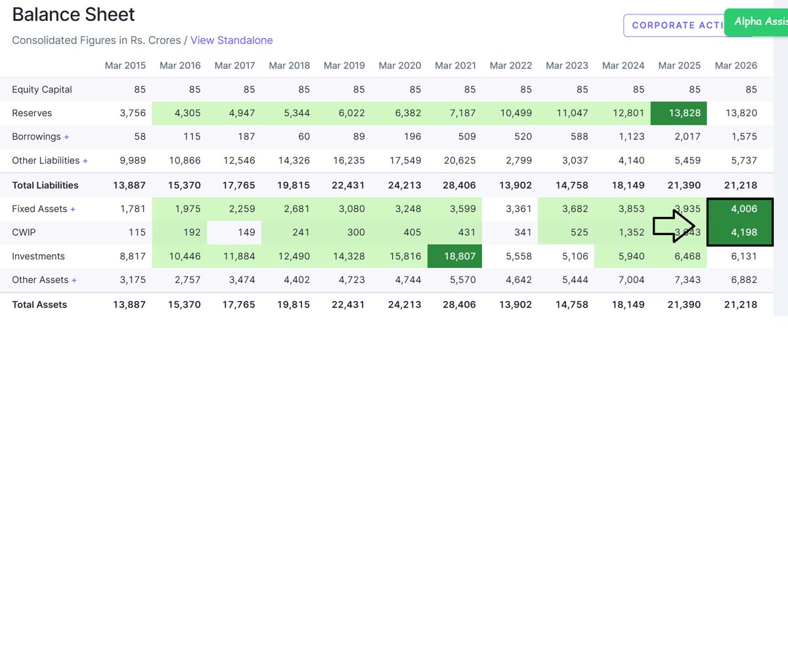
Task: Click the Total Assets row label
Action: tap(39, 305)
